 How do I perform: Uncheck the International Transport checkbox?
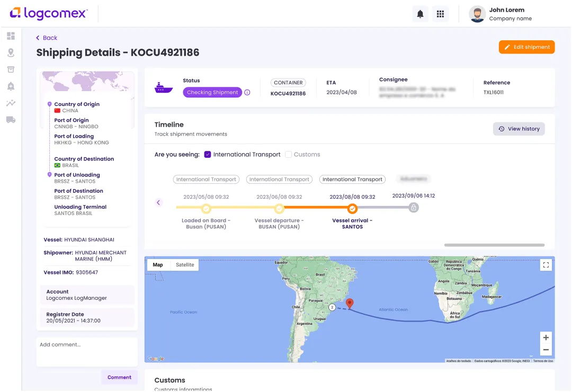click(208, 154)
